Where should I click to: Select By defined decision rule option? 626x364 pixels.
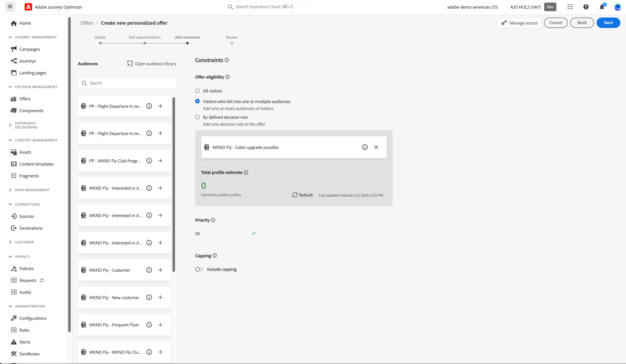(x=198, y=117)
